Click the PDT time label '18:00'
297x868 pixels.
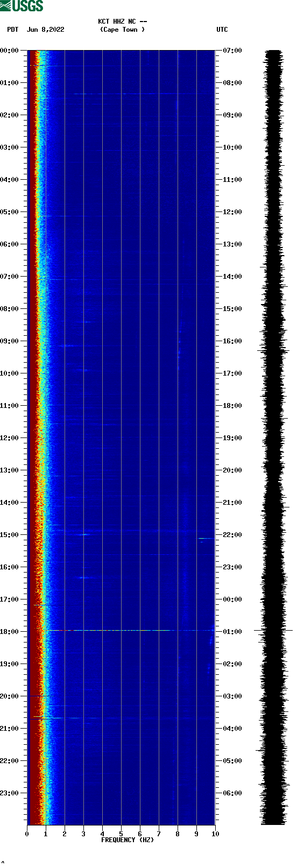tap(9, 632)
